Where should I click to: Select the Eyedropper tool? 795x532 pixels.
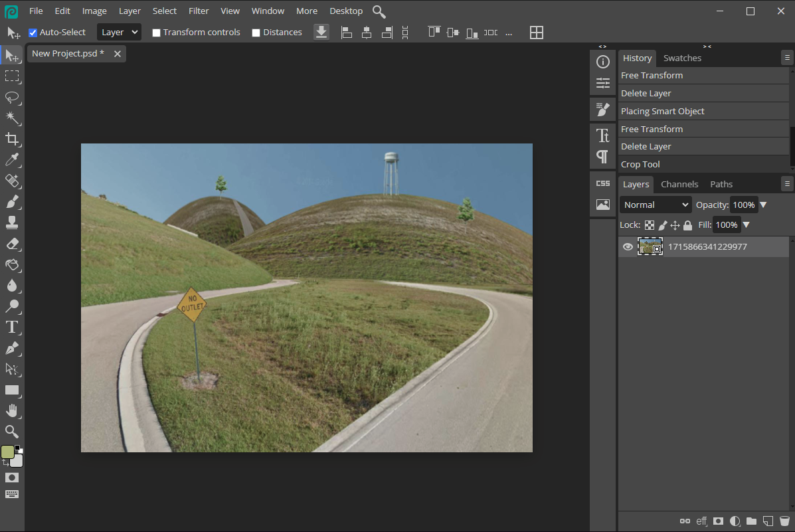pos(12,160)
